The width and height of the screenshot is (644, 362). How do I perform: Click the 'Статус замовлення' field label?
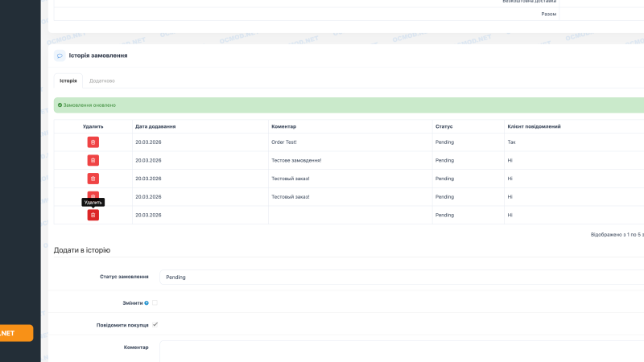tap(124, 277)
